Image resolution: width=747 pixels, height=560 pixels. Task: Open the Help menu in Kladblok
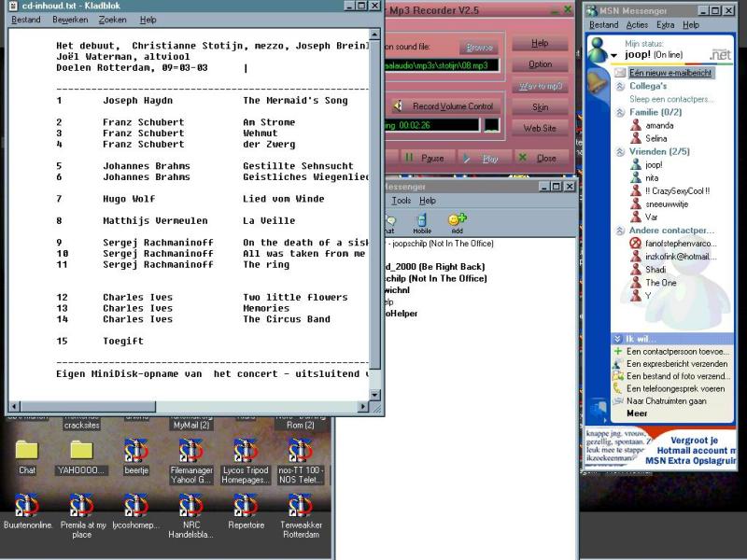(148, 20)
